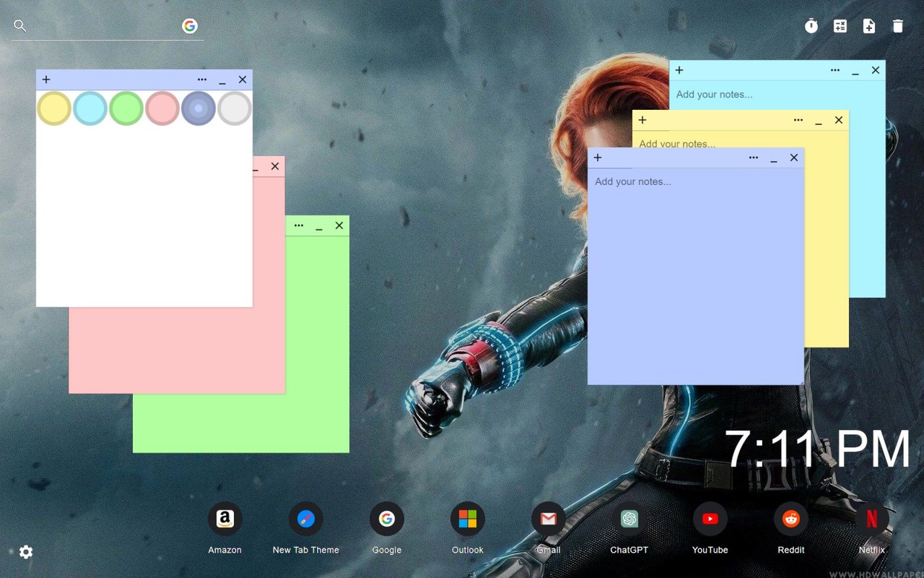Pick the yellow color swatch
The image size is (924, 578).
point(54,108)
